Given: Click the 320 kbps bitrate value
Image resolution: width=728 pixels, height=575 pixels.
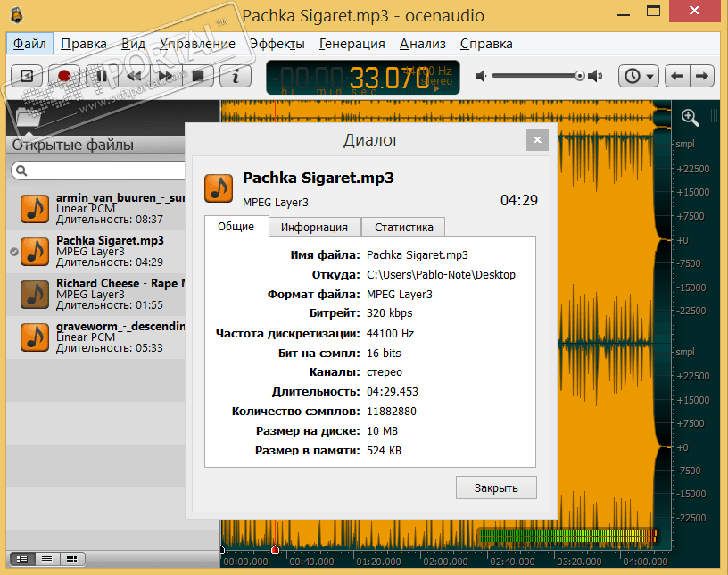Looking at the screenshot, I should coord(389,313).
